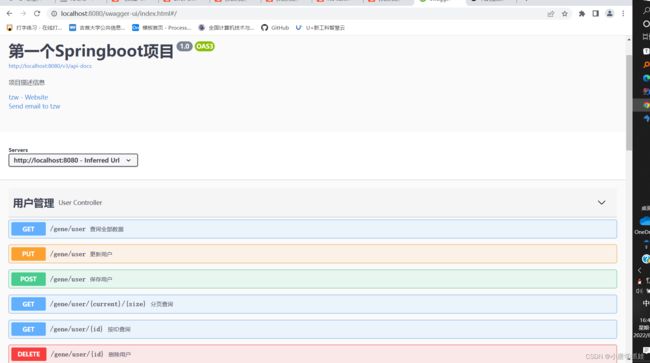The height and width of the screenshot is (363, 650).
Task: Click the scrollbar up arrow
Action: pos(629,39)
